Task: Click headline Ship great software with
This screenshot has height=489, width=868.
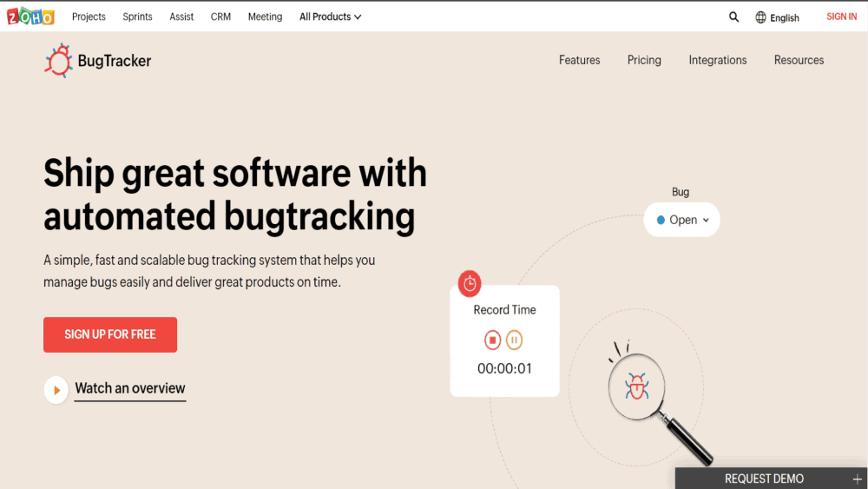Action: [235, 173]
